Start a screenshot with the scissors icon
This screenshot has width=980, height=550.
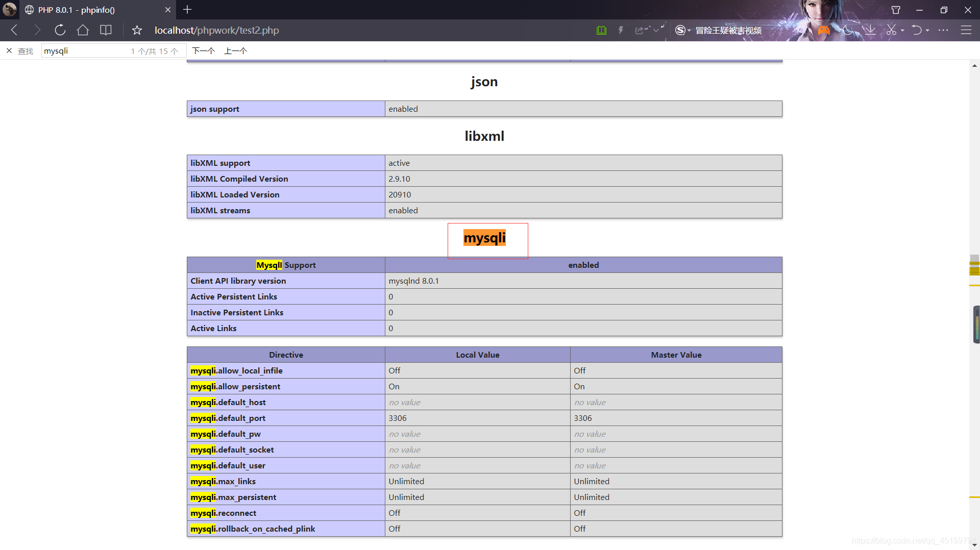[x=891, y=30]
